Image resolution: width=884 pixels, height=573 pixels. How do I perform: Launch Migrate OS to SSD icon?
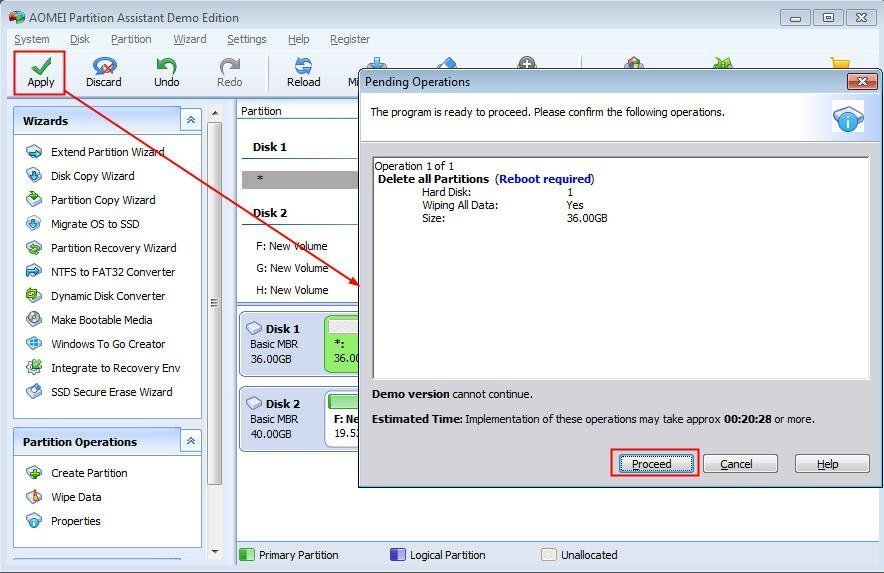(34, 223)
